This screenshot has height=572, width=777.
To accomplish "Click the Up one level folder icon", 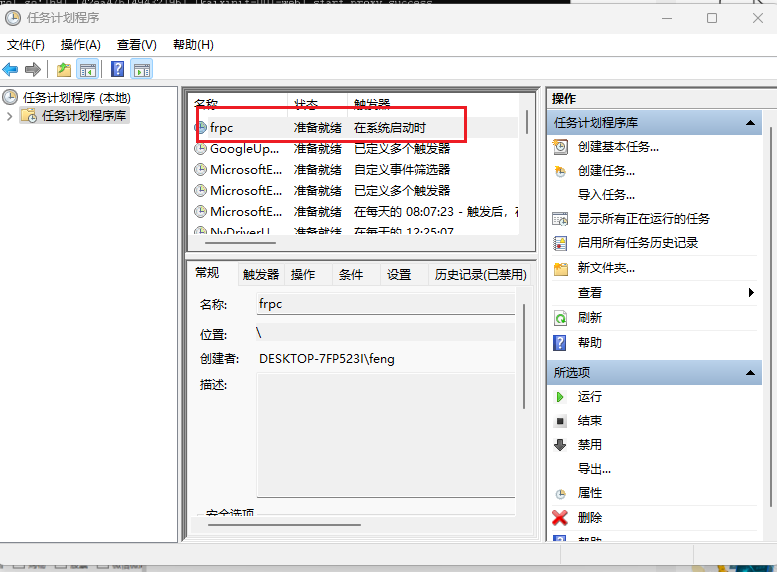I will point(64,69).
